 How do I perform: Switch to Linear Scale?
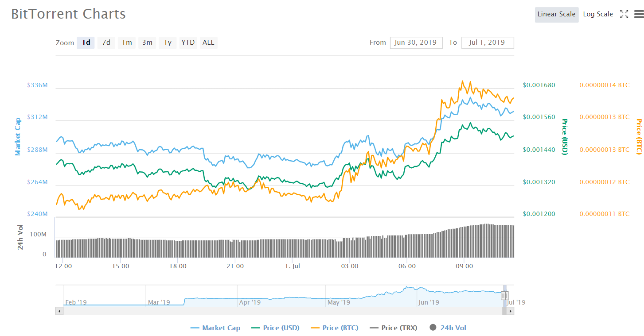(x=556, y=14)
